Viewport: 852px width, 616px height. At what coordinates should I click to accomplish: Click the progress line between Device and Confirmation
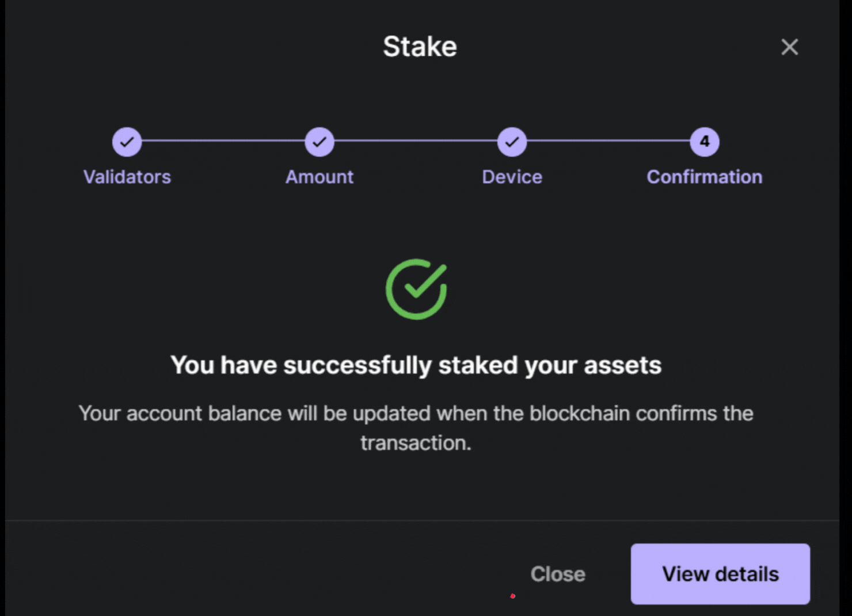(x=608, y=141)
